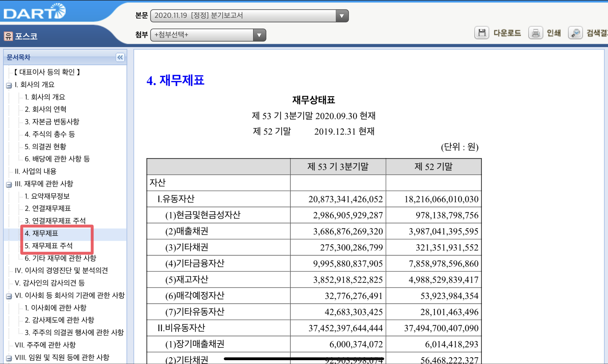608x364 pixels.
Task: Collapse the 문서목차 sidebar panel
Action: coord(120,57)
